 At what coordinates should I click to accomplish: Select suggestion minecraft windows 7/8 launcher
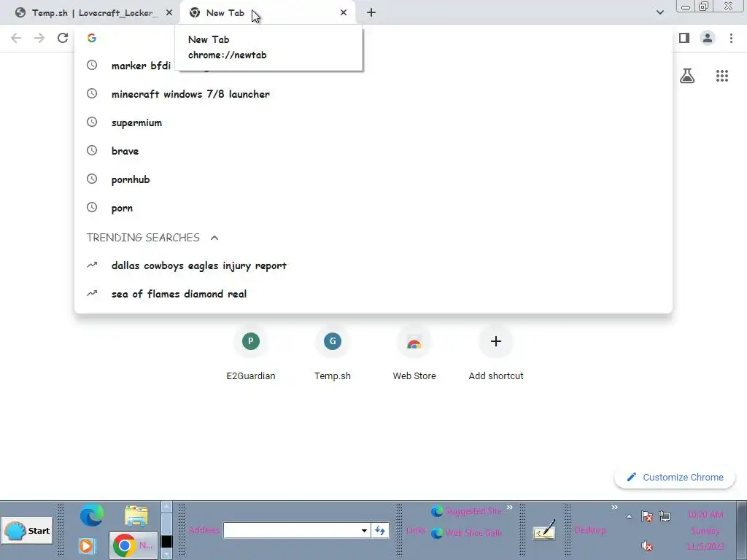[x=373, y=94]
